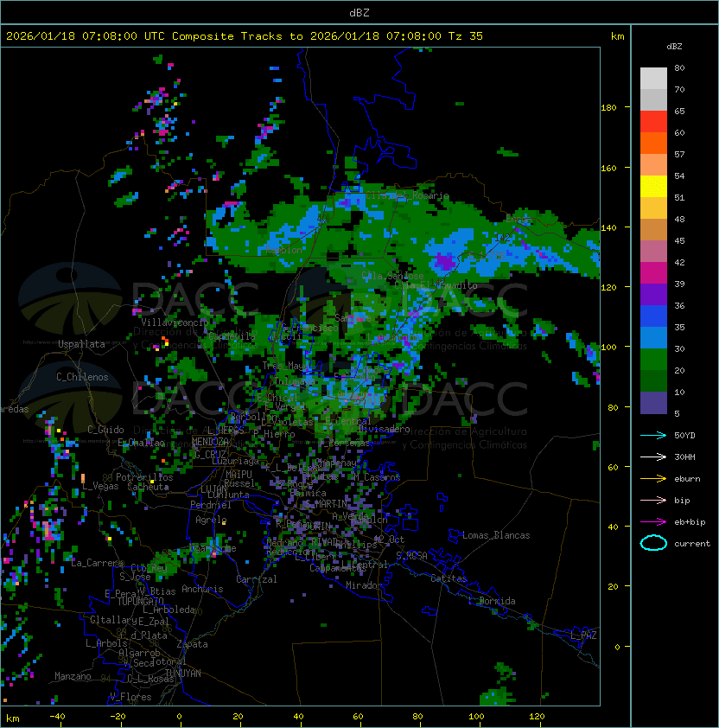719x728 pixels.
Task: Click the -40 tick on the bottom axis
Action: [x=57, y=717]
